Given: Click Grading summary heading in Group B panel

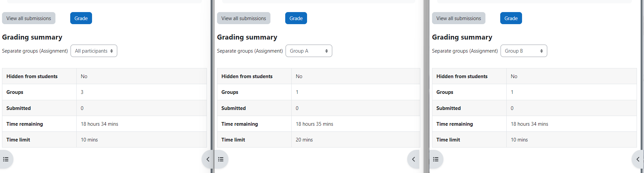Looking at the screenshot, I should tap(462, 37).
